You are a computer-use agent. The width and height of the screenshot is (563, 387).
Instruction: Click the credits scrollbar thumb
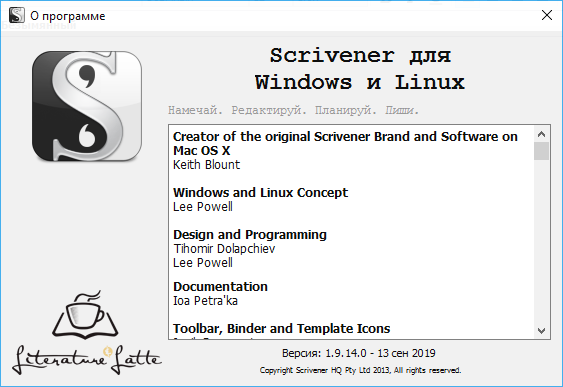(x=541, y=151)
